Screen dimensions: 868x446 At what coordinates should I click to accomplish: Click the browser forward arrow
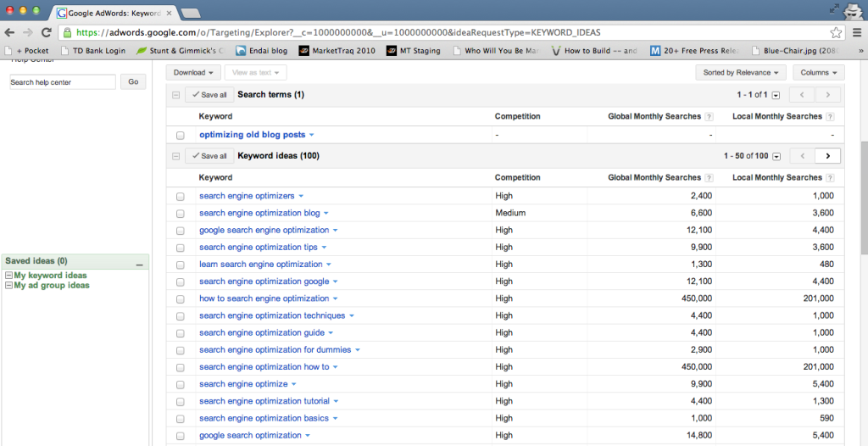[28, 33]
